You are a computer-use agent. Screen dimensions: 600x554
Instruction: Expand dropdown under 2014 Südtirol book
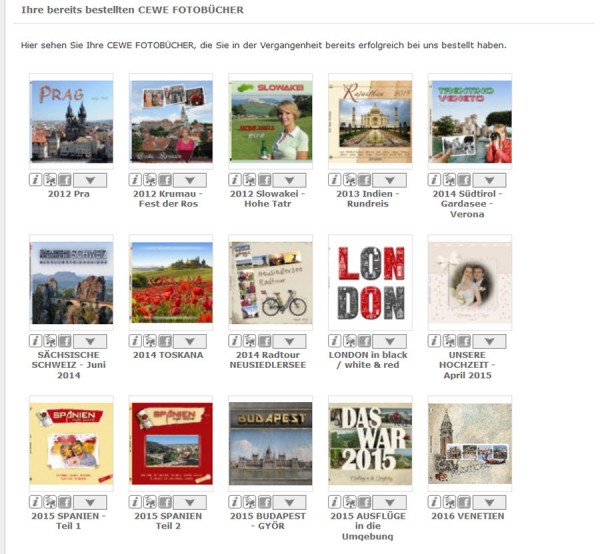point(489,180)
